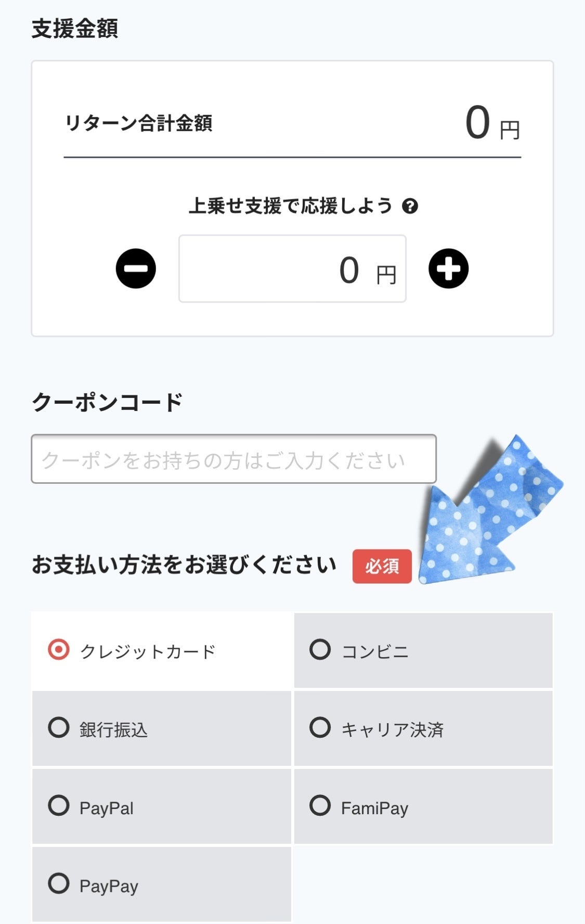585x924 pixels.
Task: Increase the extra support amount with plus
Action: [x=448, y=268]
